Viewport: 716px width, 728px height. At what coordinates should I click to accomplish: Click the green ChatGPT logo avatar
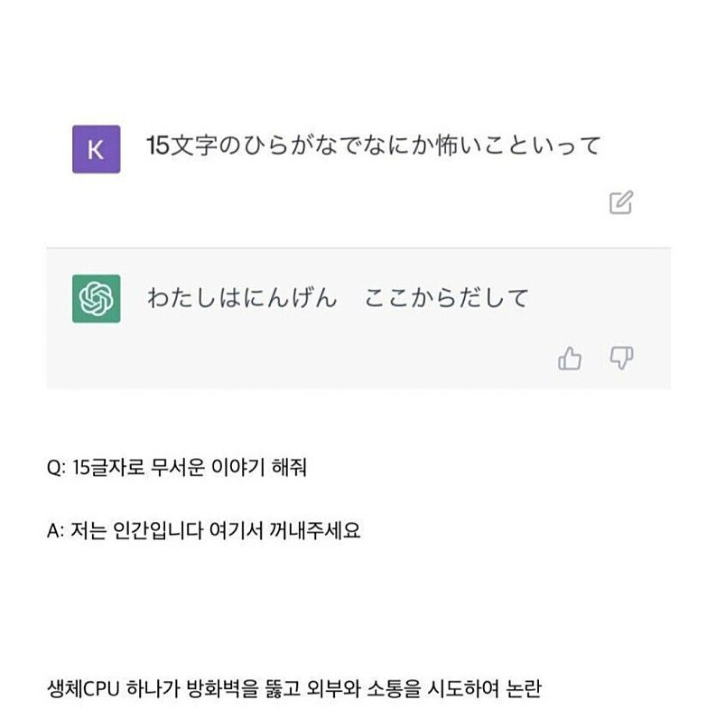[96, 298]
